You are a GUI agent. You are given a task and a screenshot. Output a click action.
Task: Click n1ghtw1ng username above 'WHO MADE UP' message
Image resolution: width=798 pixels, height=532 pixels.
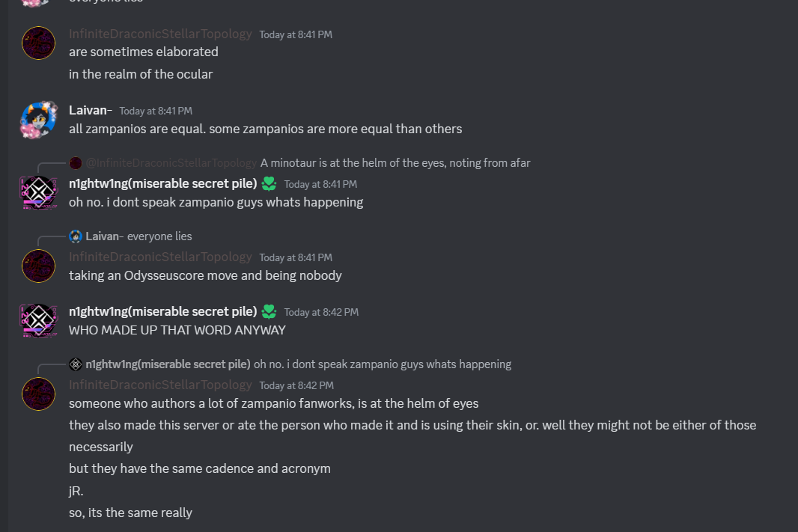[162, 311]
